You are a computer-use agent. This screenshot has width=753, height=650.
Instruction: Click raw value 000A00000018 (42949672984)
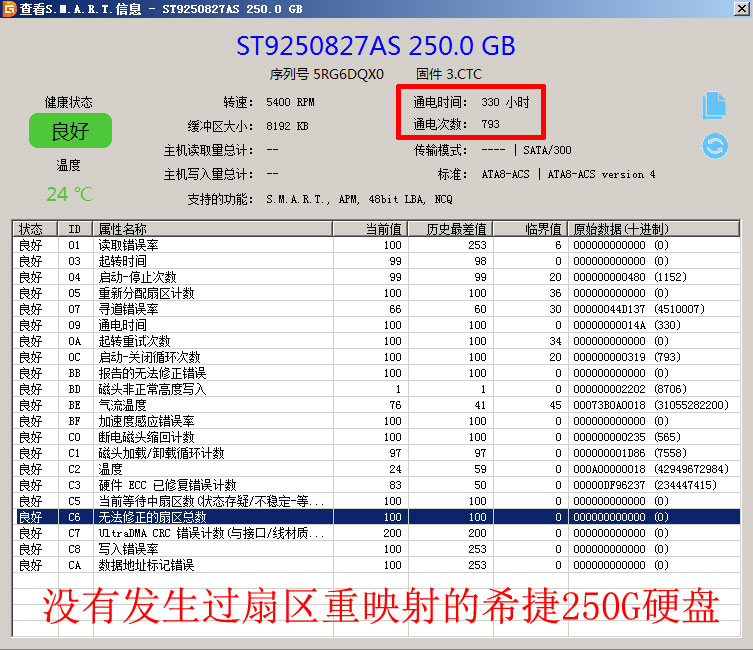pos(651,469)
